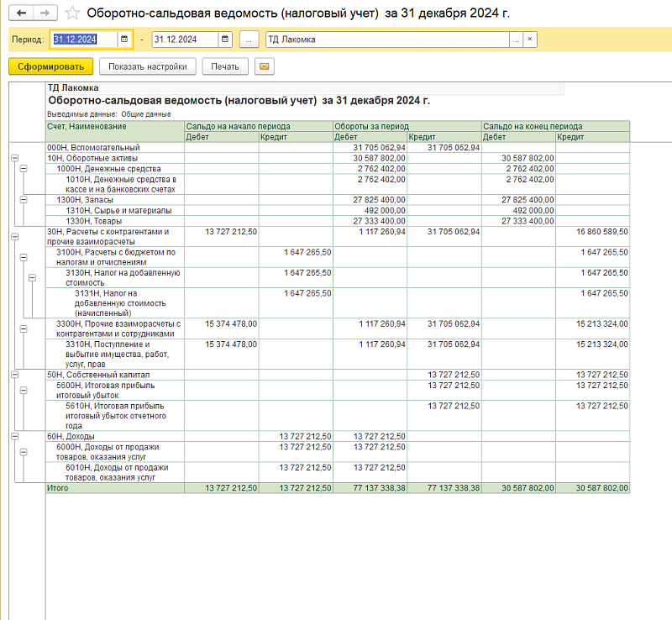Collapse the 50Н Собственный капитал group

click(14, 375)
